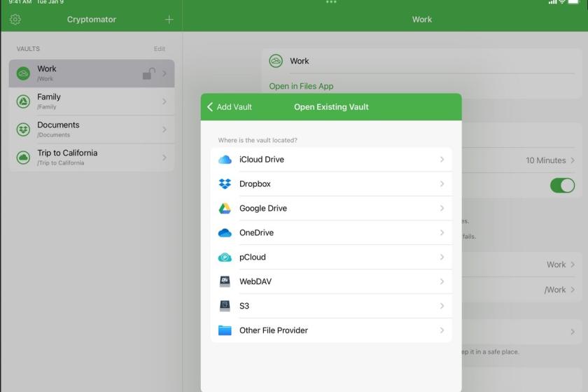Click the Documents vault Dropbox icon

[x=23, y=129]
